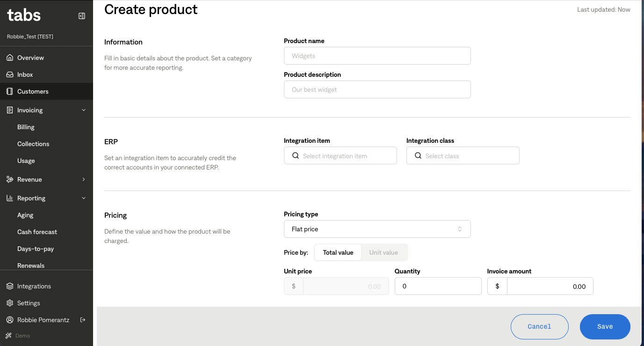
Task: Collapse the Invoicing menu chevron
Action: 84,110
